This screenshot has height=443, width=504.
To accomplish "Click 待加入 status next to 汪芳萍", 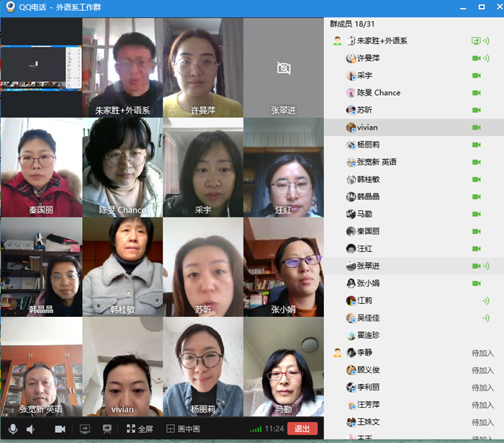I will click(x=482, y=405).
